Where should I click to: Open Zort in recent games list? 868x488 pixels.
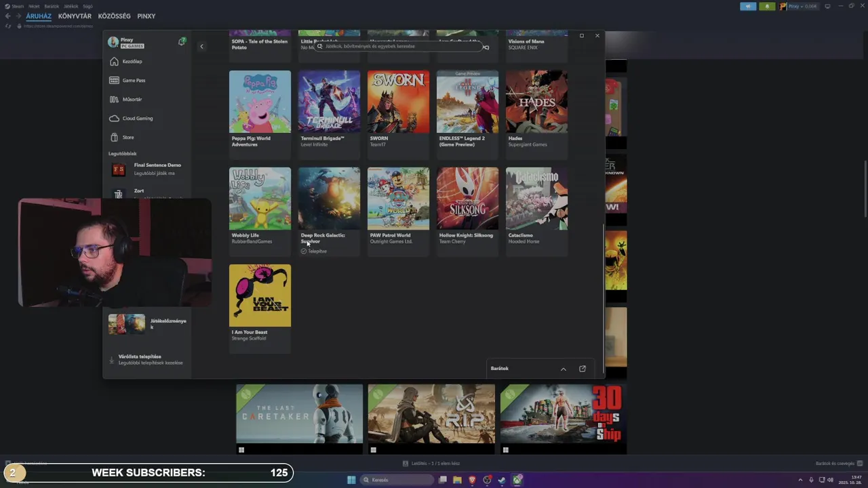click(x=147, y=192)
